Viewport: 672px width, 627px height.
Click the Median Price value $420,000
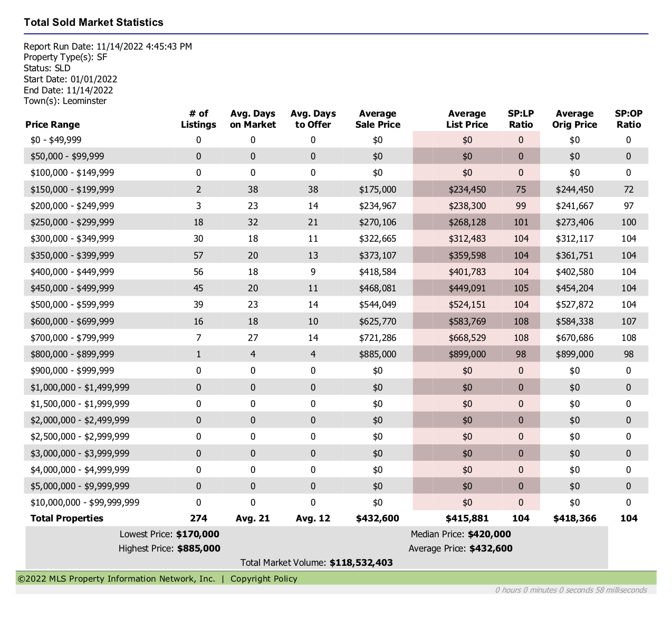click(x=489, y=534)
